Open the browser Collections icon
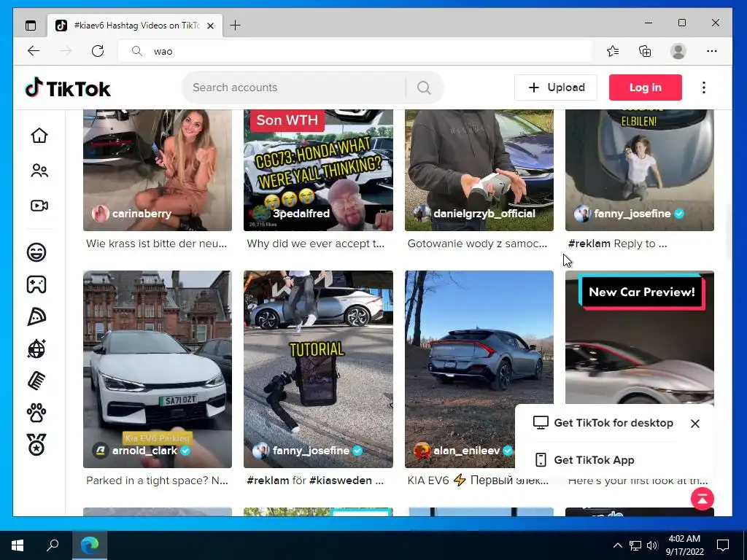Viewport: 747px width, 560px height. [x=645, y=51]
